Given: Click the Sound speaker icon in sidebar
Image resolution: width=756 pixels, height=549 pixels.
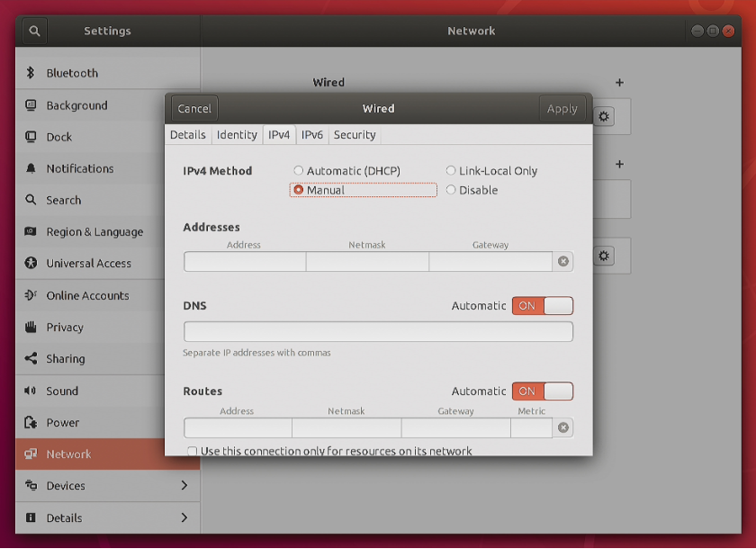Looking at the screenshot, I should [x=31, y=391].
